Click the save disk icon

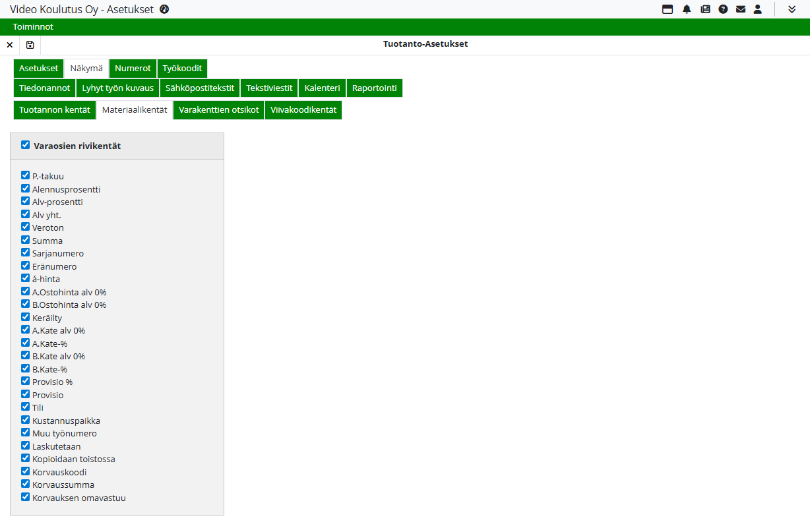click(x=30, y=45)
